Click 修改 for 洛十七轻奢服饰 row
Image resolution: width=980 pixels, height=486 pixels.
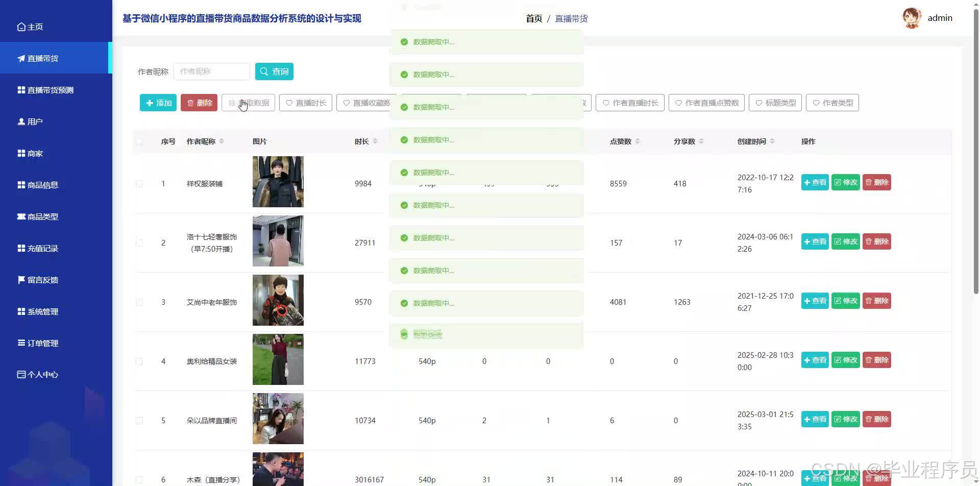click(845, 241)
